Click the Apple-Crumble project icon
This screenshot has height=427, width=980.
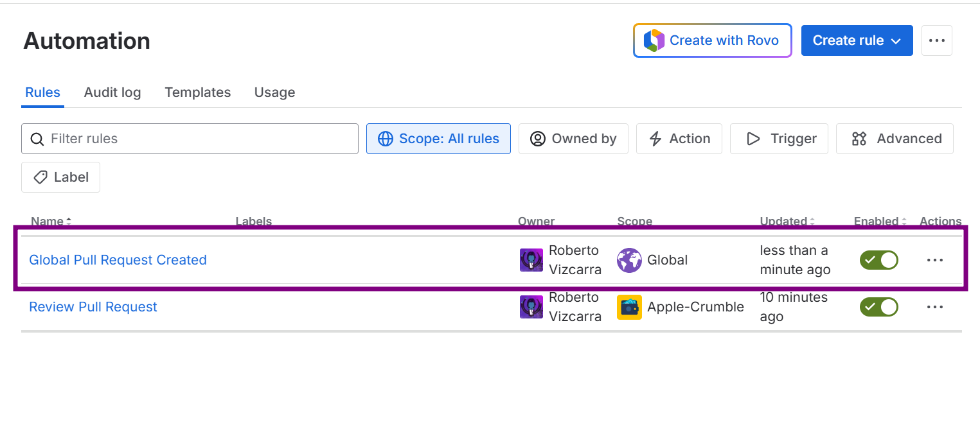[629, 307]
